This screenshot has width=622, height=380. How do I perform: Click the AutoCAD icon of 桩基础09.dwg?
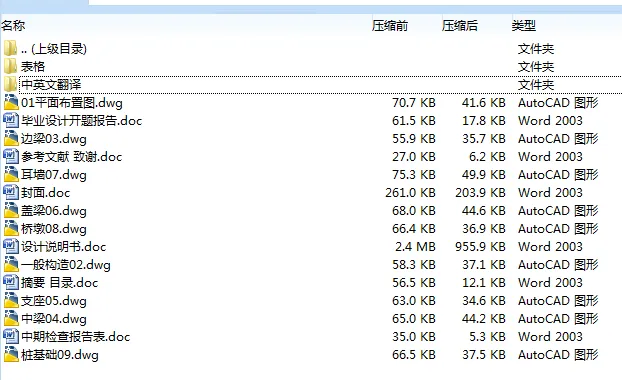11,355
